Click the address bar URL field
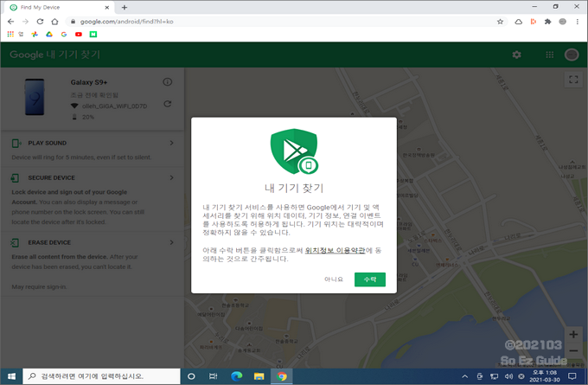 [x=259, y=21]
